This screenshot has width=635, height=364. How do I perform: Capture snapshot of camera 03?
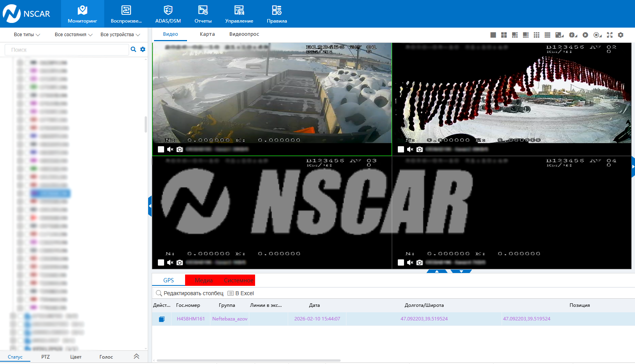[x=180, y=262]
